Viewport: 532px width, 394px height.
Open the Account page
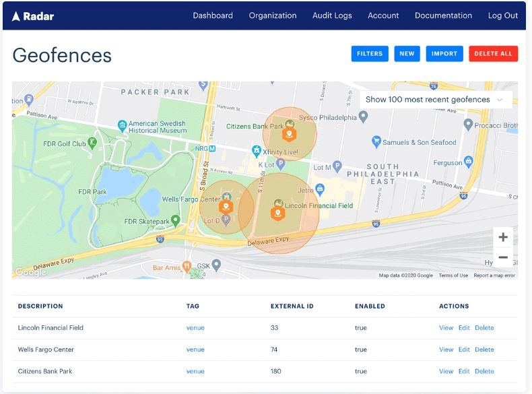[x=383, y=15]
